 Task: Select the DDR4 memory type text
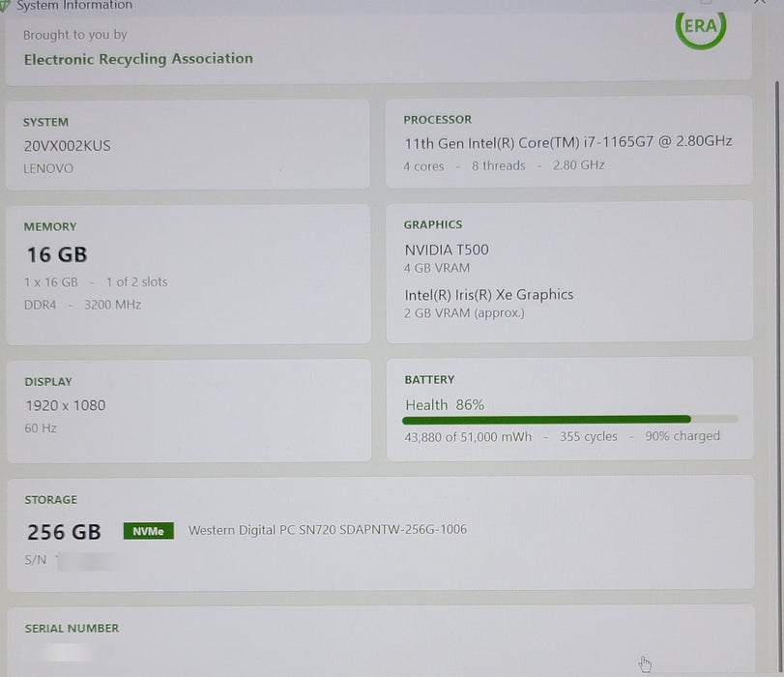click(40, 305)
